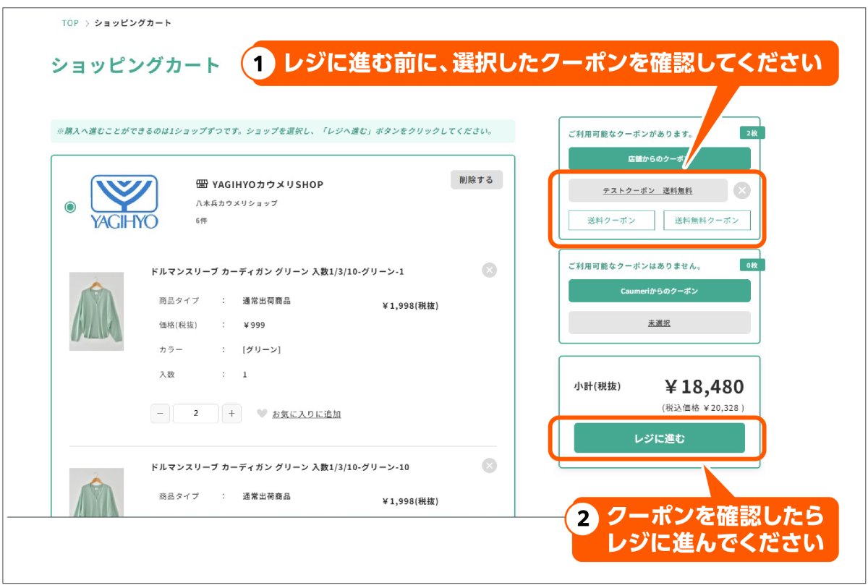Increase quantity with the plus button

tap(231, 414)
